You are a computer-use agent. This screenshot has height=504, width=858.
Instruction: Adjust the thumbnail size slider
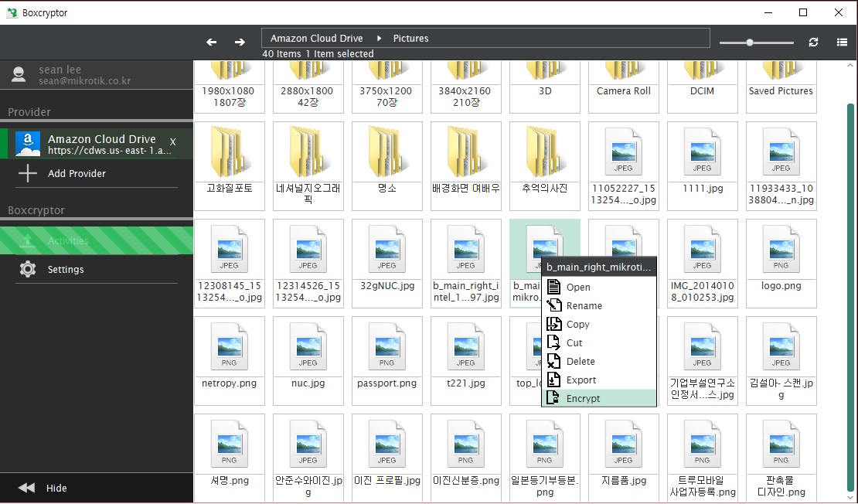(x=750, y=43)
